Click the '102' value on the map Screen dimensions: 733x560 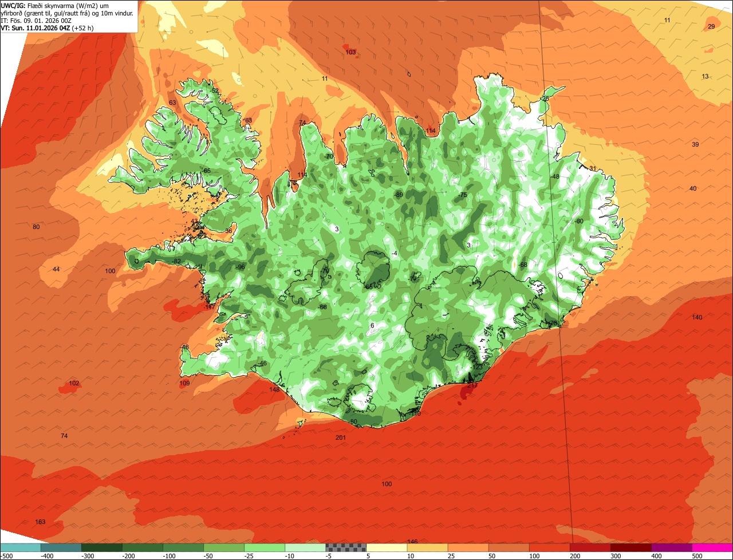74,383
